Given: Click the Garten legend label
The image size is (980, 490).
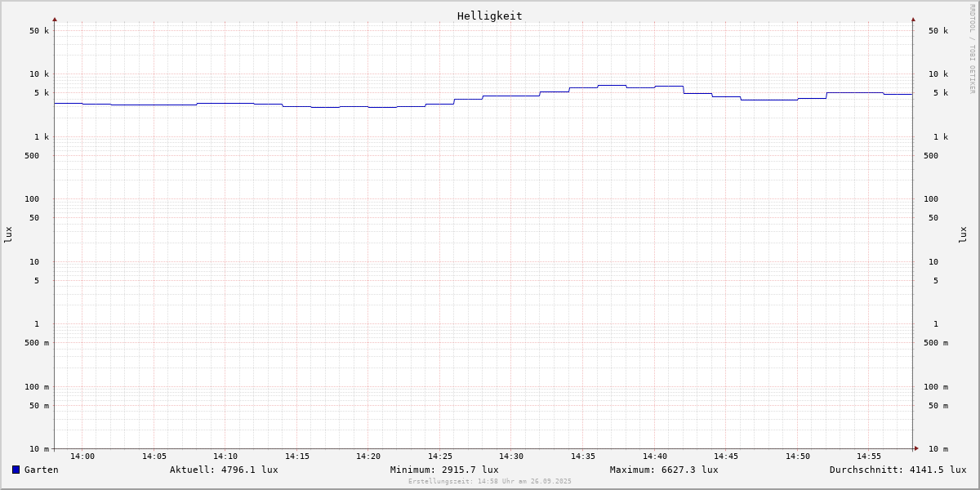Looking at the screenshot, I should pos(41,470).
